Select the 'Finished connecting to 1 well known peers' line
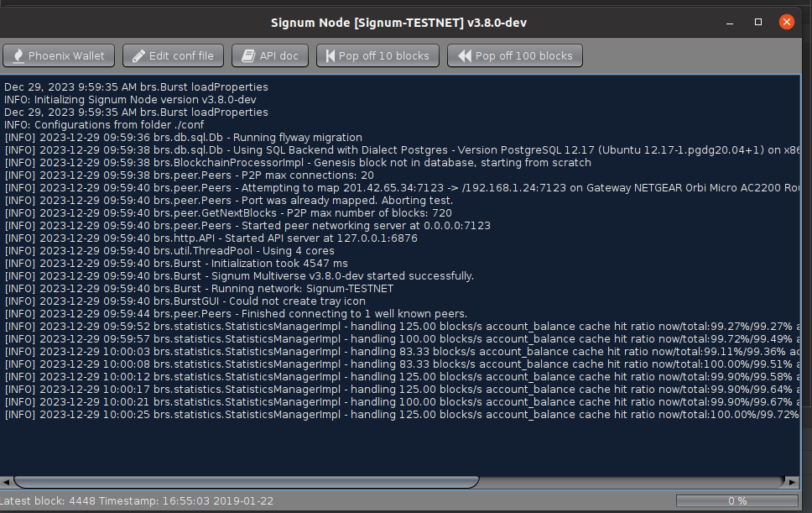Screen dimensions: 812x513 pyautogui.click(x=236, y=314)
